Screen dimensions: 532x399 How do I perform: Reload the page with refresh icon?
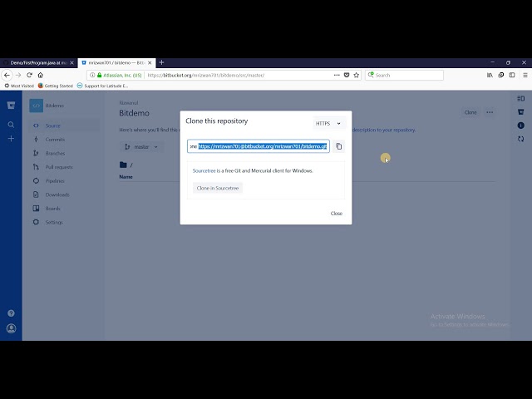(30, 75)
